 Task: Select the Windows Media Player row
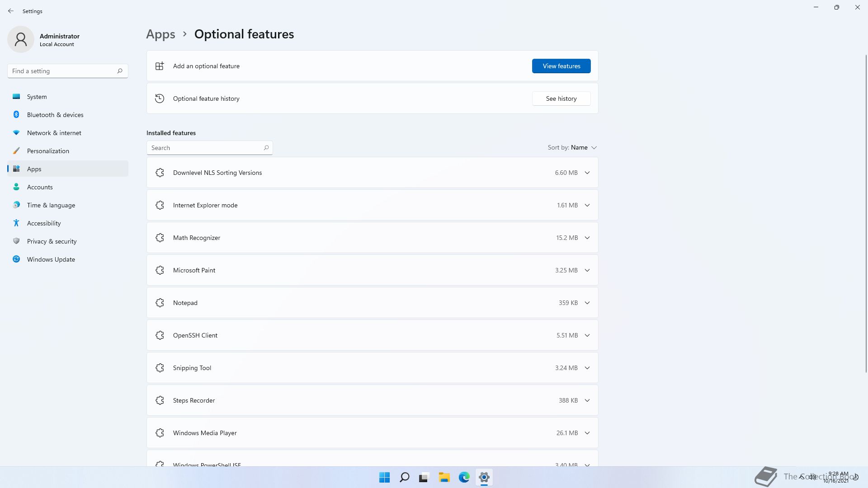coord(372,433)
